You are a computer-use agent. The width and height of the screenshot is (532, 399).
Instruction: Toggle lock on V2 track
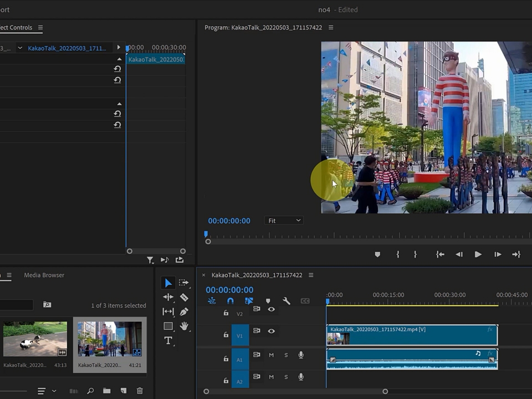coord(226,313)
